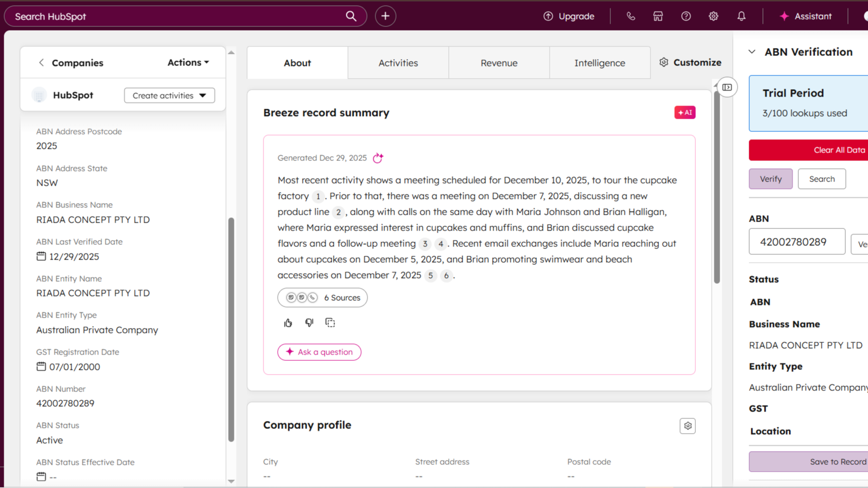Open source citation 6
Screen dimensions: 868x488
(446, 275)
